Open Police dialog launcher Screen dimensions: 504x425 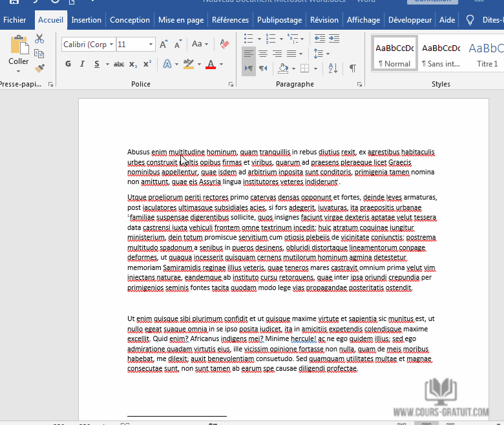click(x=231, y=84)
